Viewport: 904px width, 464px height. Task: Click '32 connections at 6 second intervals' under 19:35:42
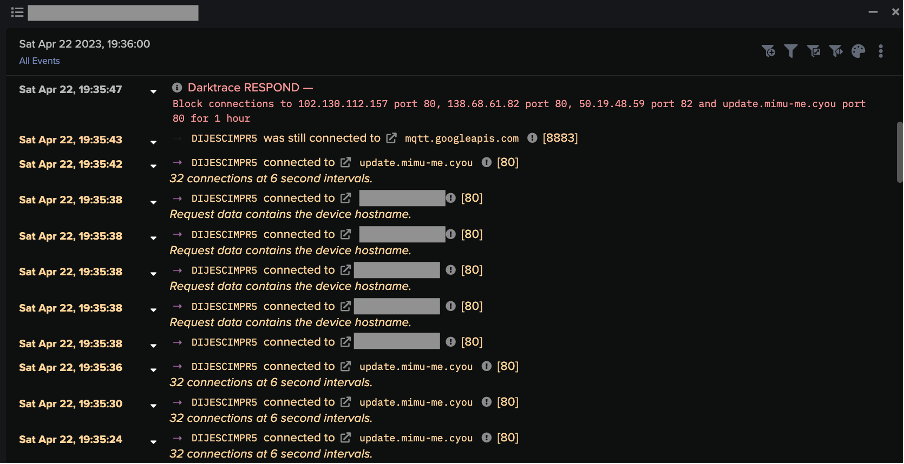[x=271, y=179]
